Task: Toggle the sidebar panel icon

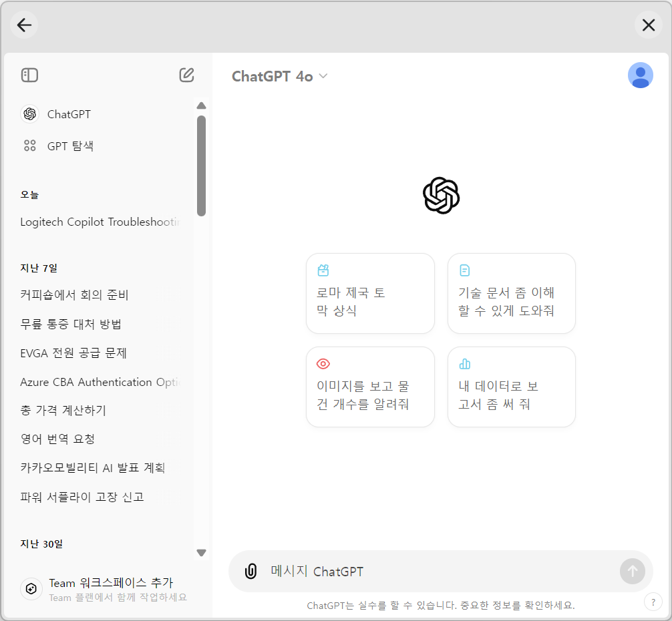Action: tap(29, 75)
